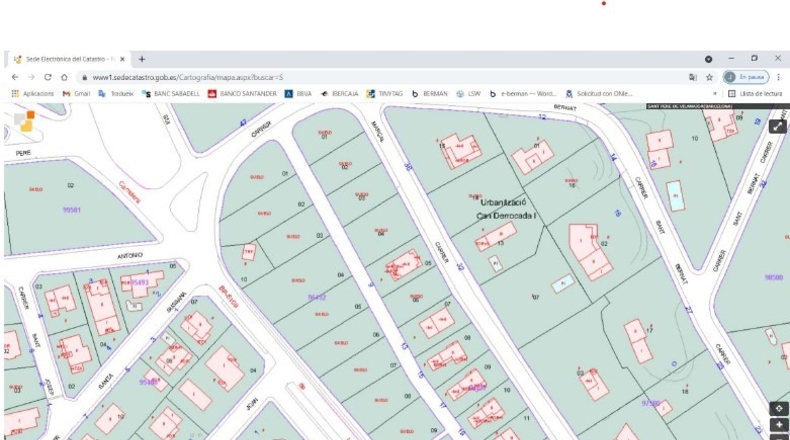Click the ANTONIO street label
Viewport: 790px width, 440px height.
click(x=130, y=256)
